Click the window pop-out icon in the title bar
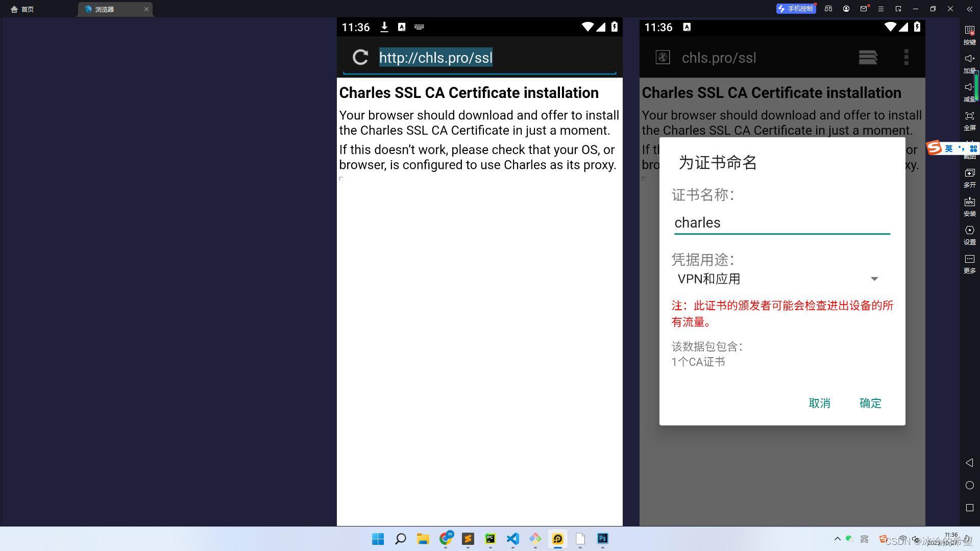Screen dimensions: 980x551 898,9
